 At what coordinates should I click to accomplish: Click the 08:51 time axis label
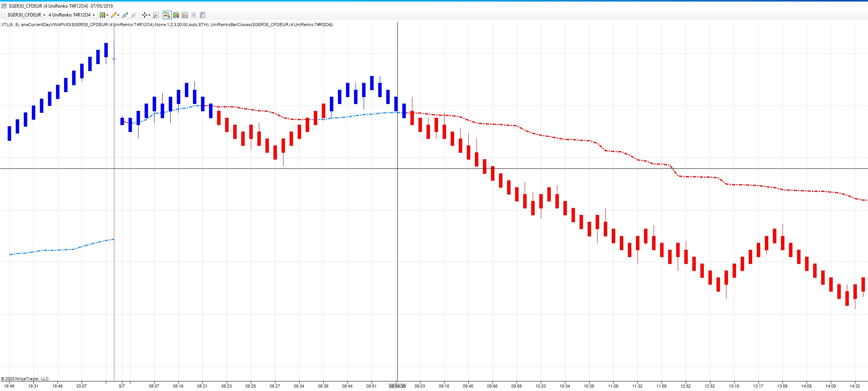click(x=372, y=386)
